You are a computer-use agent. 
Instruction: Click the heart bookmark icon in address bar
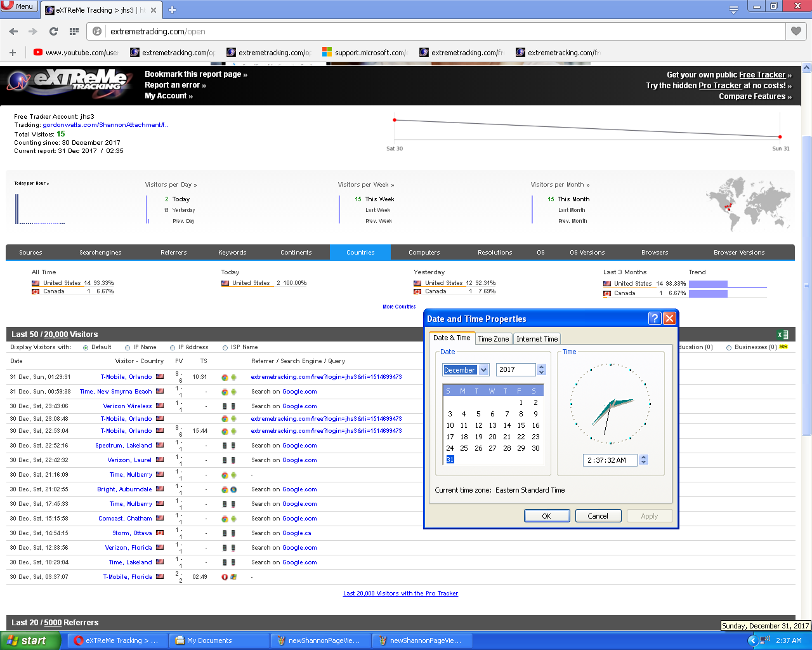point(796,31)
